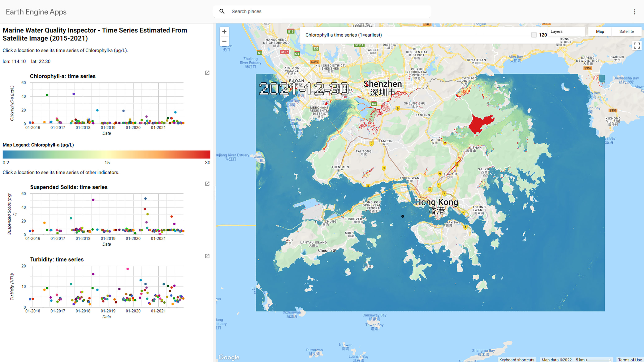
Task: Click Map data ©2022 attribution
Action: coord(557,360)
